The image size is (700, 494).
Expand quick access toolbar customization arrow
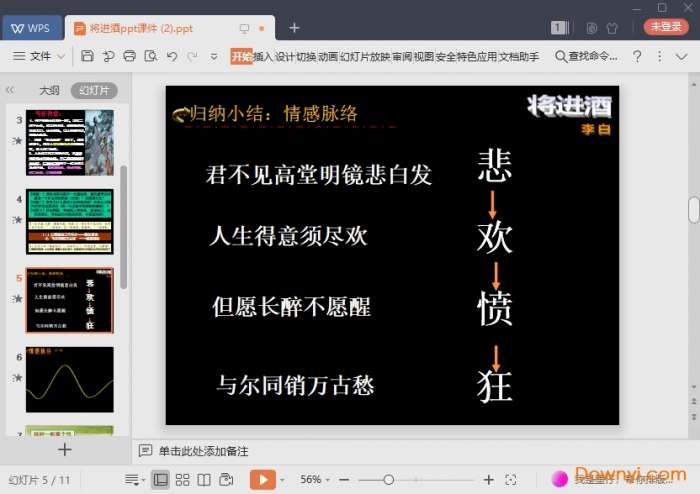pos(214,57)
